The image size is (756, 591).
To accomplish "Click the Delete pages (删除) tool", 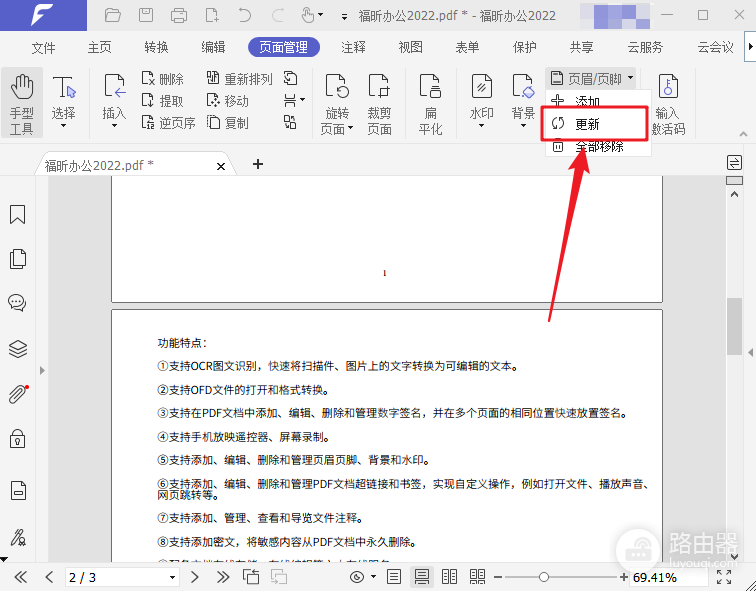I will [x=162, y=79].
